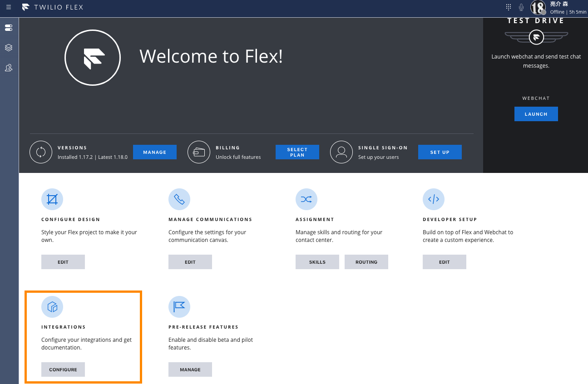Open the Agents sidebar icon
This screenshot has height=384, width=588.
[x=9, y=68]
